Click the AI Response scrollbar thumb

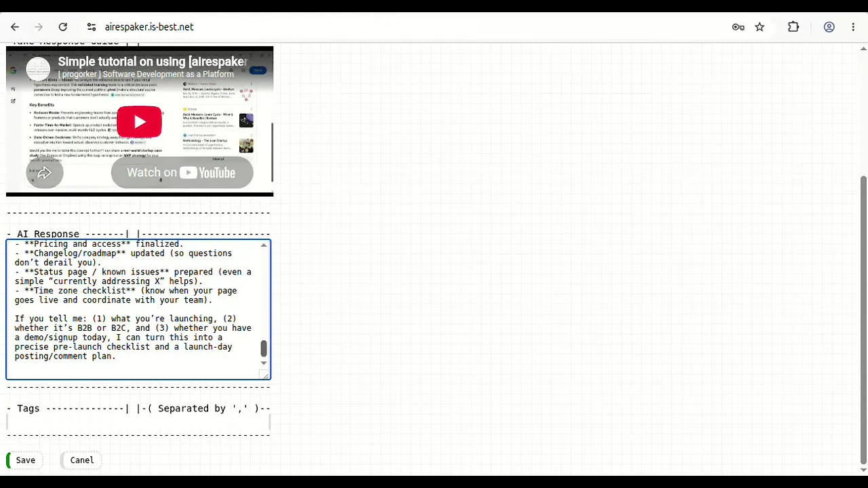point(264,348)
